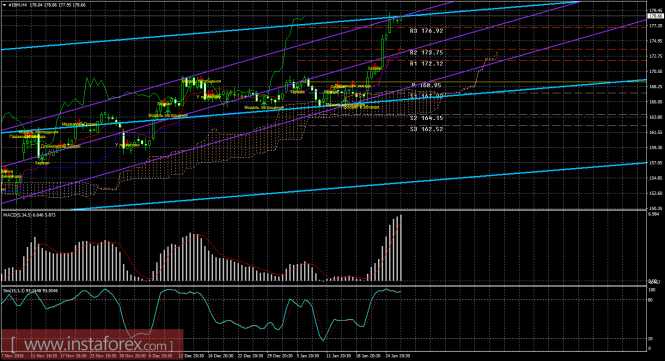This screenshot has height=361, width=665.
Task: Select the Stochastic indicator label in lower subwindow
Action: coord(31,291)
